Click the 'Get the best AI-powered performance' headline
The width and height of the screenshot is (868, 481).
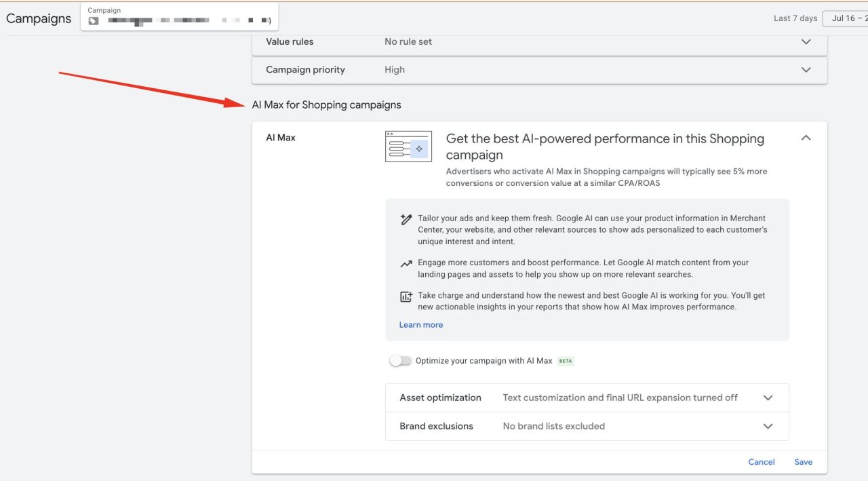pos(605,147)
